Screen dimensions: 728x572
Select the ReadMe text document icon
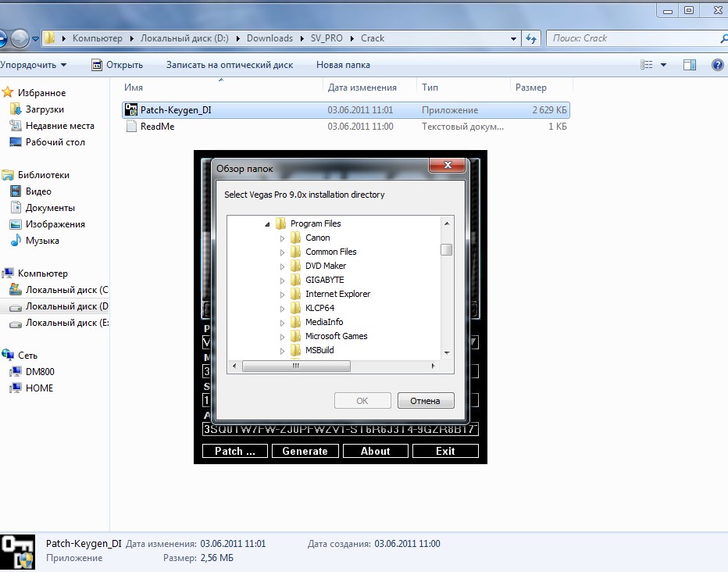[131, 127]
